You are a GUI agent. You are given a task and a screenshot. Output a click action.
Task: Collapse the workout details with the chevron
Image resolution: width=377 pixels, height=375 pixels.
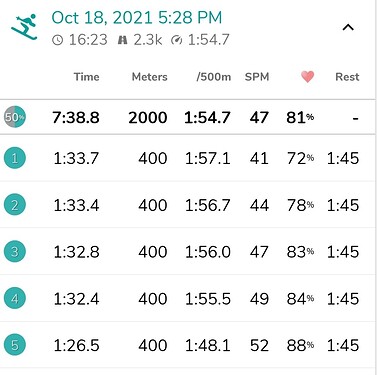(348, 27)
